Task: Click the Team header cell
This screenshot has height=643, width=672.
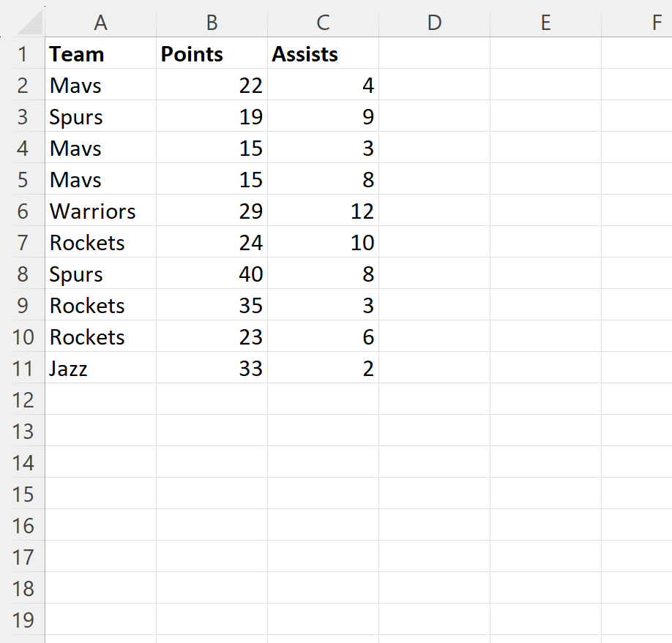Action: (100, 54)
